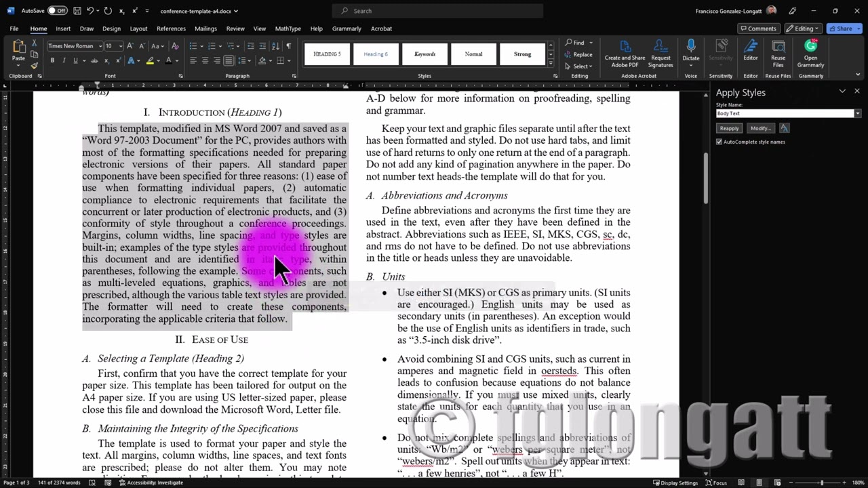Click the Cut scissors icon

(x=35, y=44)
